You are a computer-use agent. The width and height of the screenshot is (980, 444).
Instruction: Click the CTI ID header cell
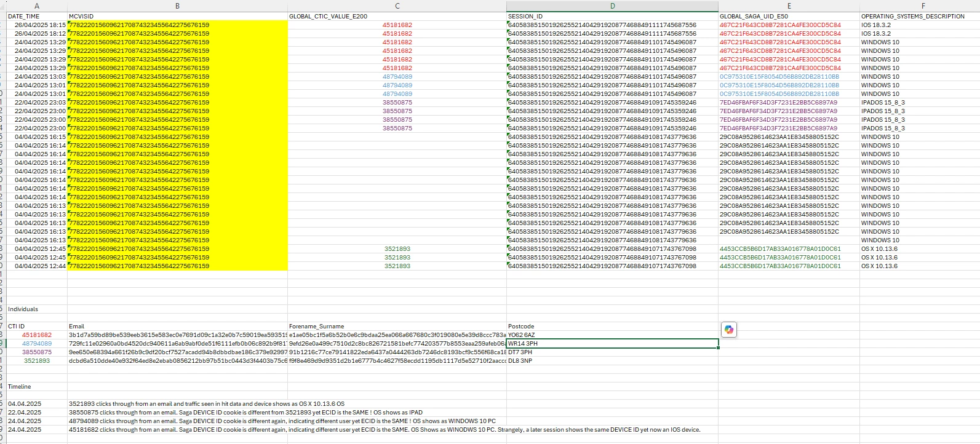click(x=37, y=327)
